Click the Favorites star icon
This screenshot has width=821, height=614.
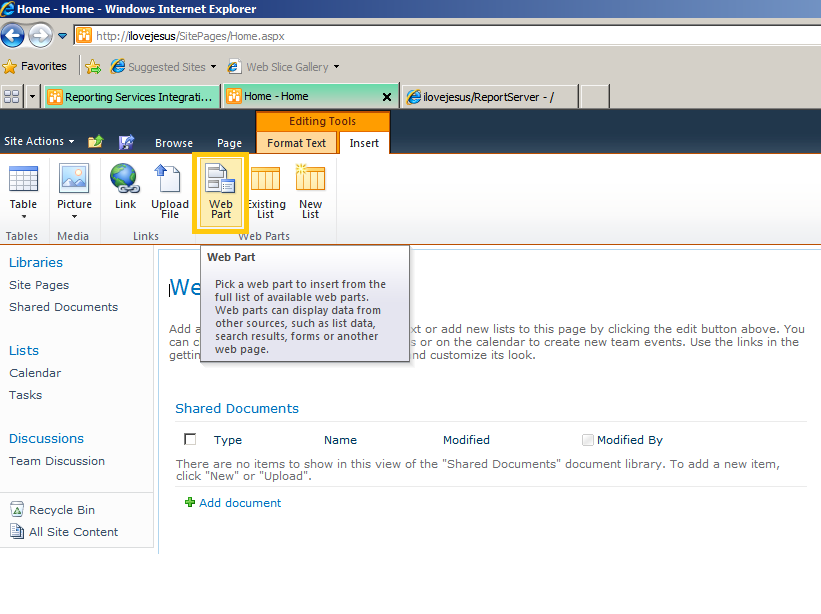click(9, 66)
